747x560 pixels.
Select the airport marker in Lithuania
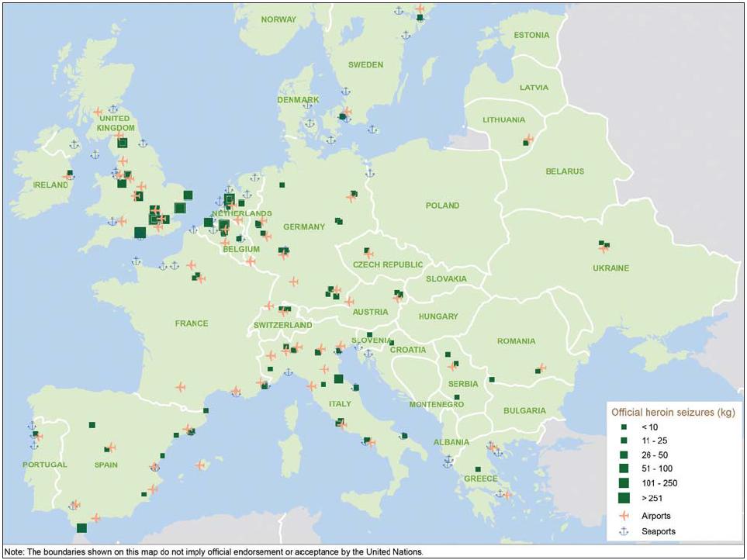[527, 142]
